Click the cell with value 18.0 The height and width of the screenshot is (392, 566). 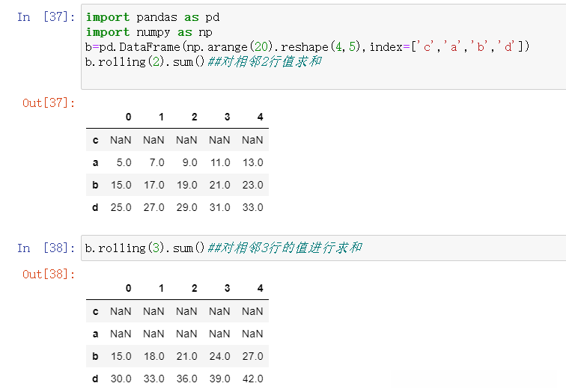coord(154,356)
